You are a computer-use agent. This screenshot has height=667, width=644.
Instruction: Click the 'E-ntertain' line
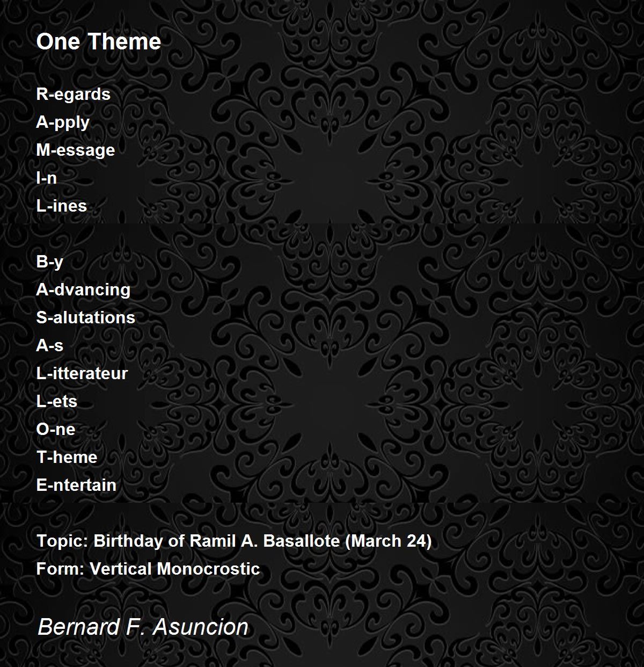point(76,485)
